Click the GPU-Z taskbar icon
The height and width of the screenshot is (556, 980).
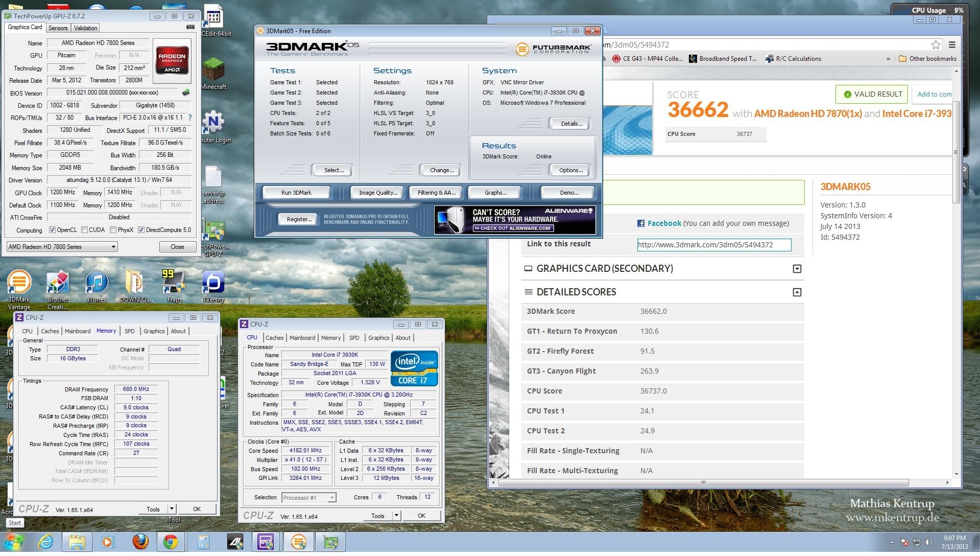coord(330,542)
